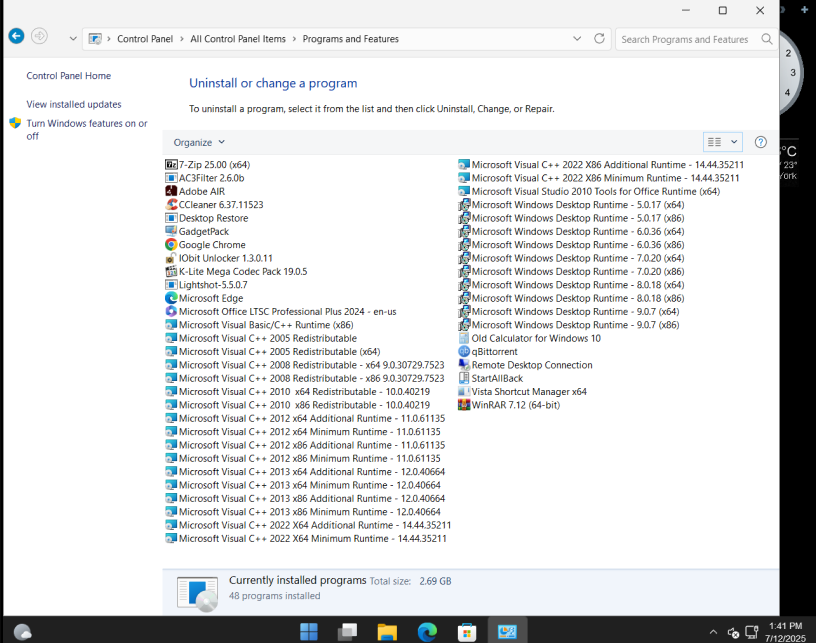
Task: Click the All Control Panel Items breadcrumb
Action: coord(238,39)
